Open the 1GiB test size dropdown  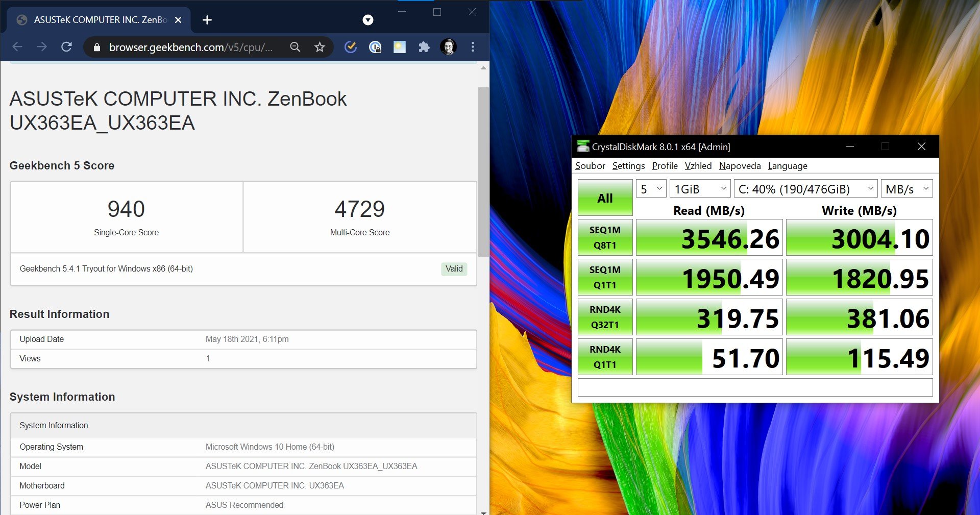(700, 189)
